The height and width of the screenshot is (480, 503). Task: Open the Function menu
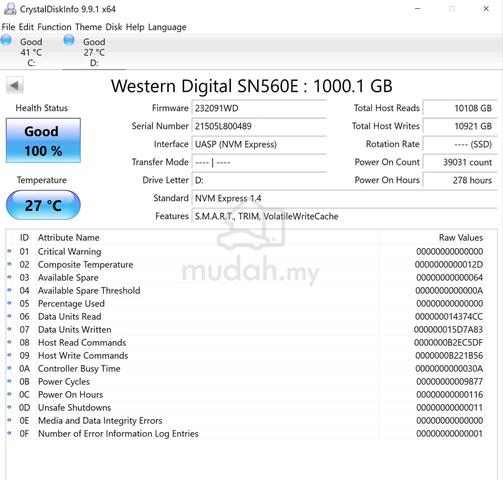(54, 27)
